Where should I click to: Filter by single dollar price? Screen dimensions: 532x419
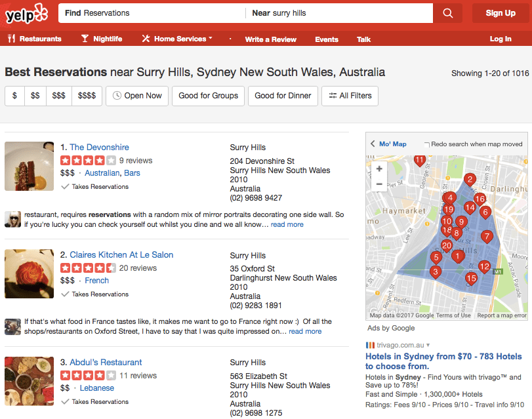click(x=14, y=96)
